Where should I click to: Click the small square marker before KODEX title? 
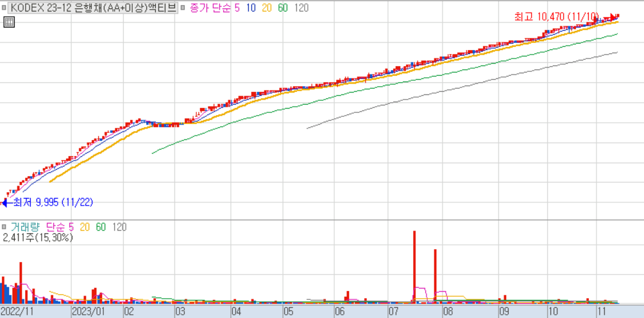point(4,8)
